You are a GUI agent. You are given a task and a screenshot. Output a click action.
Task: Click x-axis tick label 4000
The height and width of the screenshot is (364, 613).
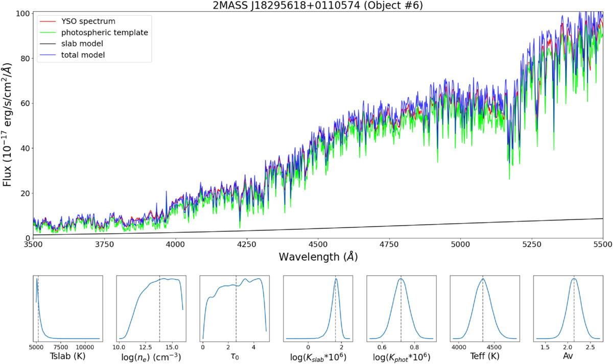point(175,245)
